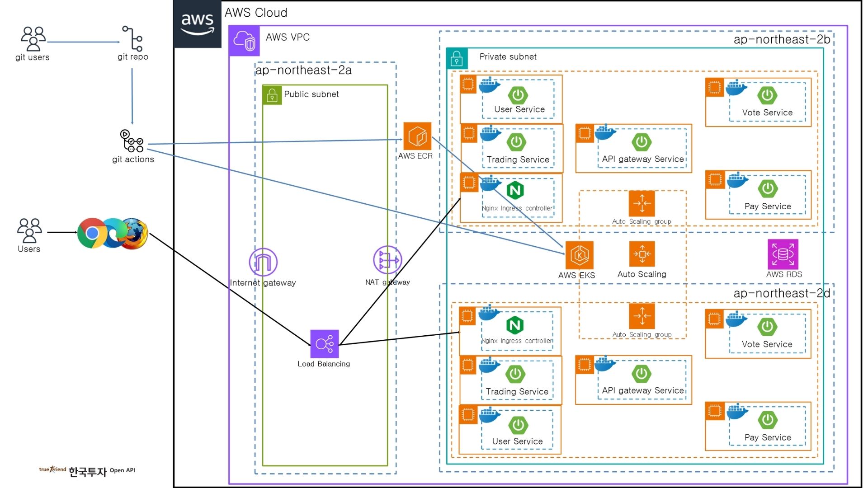
Task: Click the AWS Cloud title text
Action: coord(256,13)
